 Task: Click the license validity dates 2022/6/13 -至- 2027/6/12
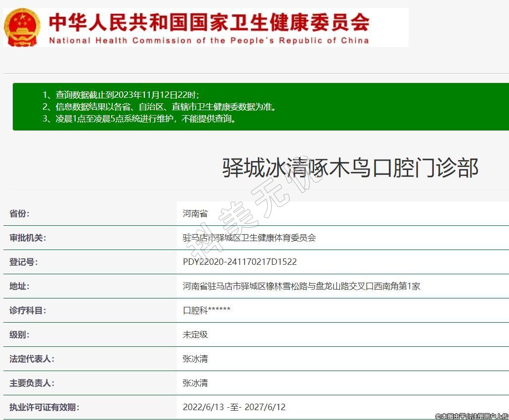234,407
